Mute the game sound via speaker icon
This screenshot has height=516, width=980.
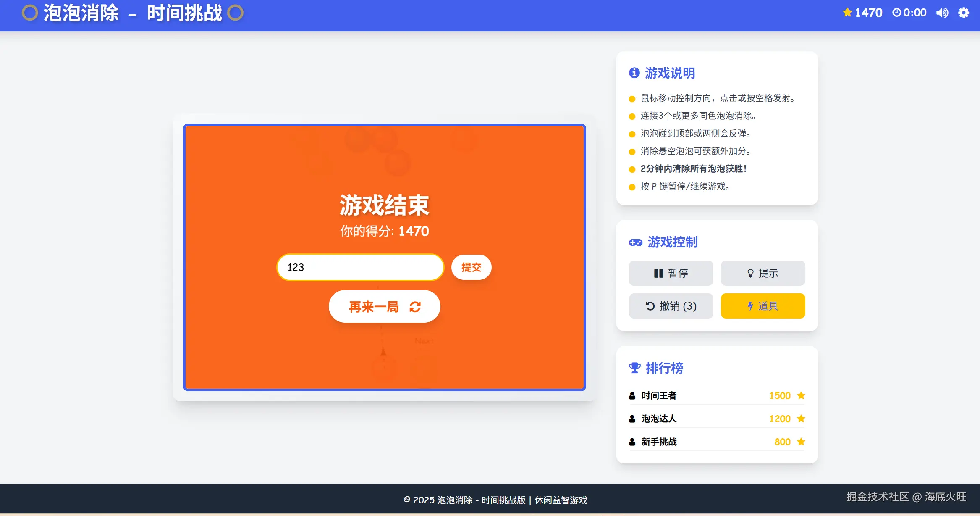click(x=942, y=13)
